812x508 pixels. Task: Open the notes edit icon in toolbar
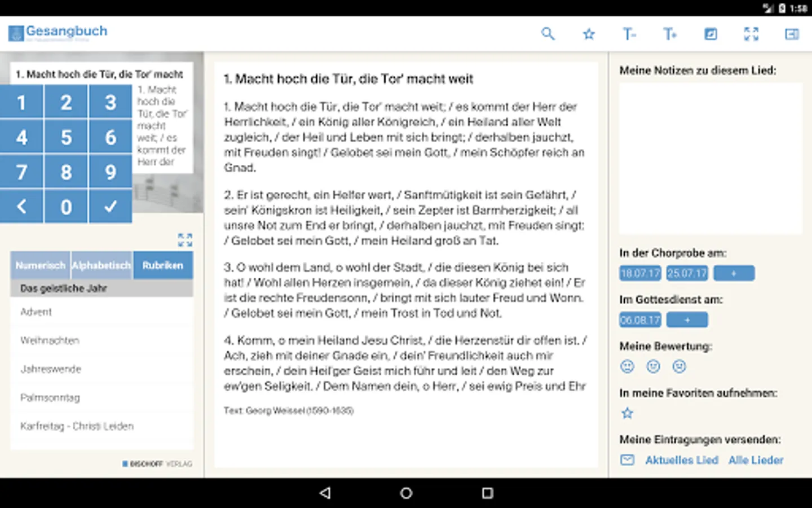710,34
